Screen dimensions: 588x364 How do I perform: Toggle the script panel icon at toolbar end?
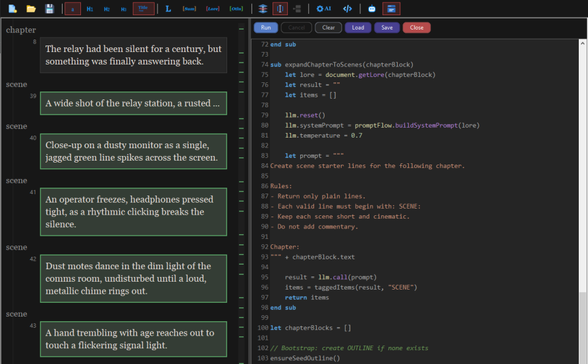391,9
